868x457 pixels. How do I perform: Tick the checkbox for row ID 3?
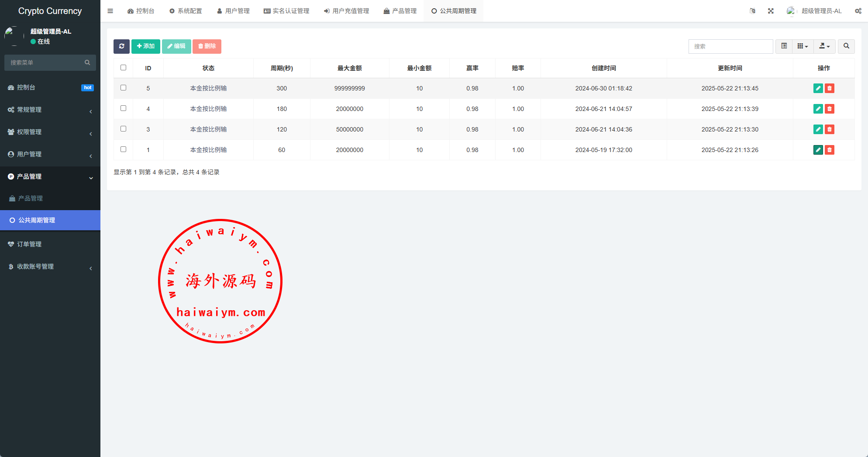tap(123, 129)
